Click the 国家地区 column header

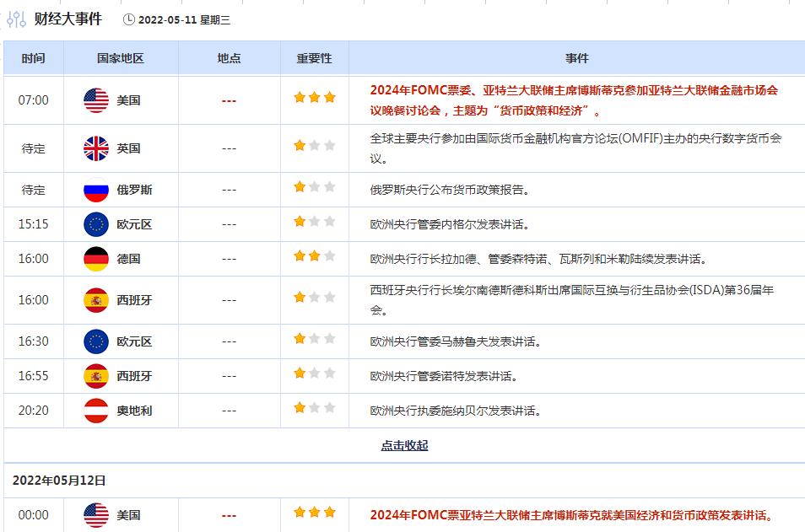click(121, 58)
